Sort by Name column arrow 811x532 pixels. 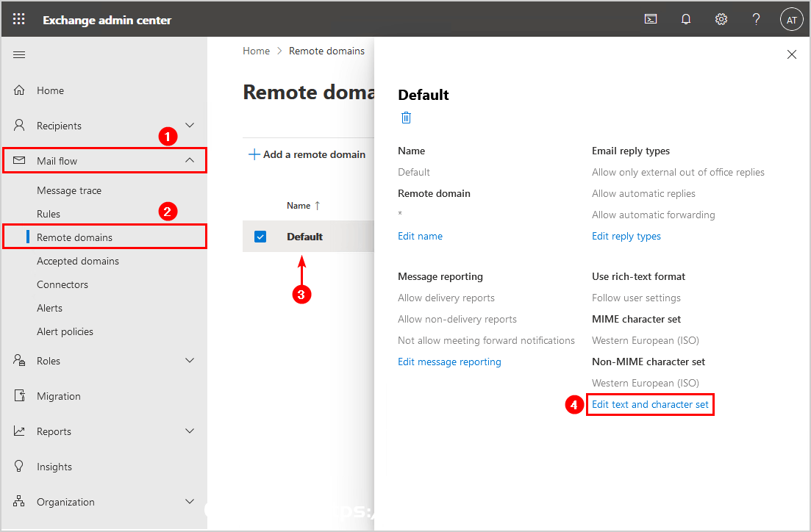[317, 206]
